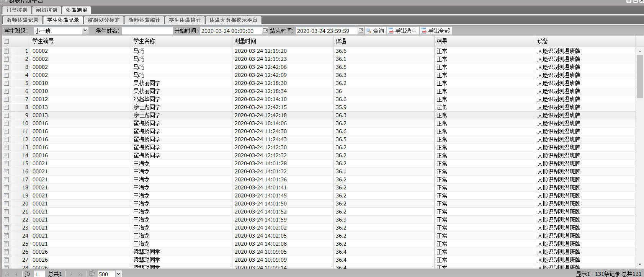The width and height of the screenshot is (644, 277).
Task: Click student number 00012 cell
Action: [40, 99]
